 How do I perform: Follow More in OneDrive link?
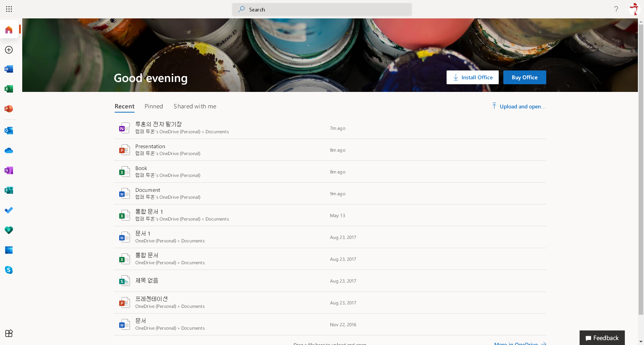[520, 343]
